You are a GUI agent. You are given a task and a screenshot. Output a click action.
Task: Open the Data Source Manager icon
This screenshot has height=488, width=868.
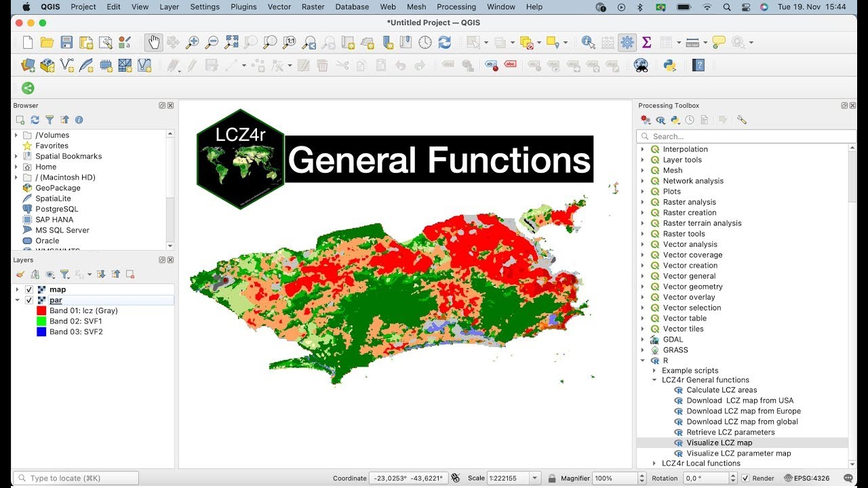pyautogui.click(x=28, y=66)
